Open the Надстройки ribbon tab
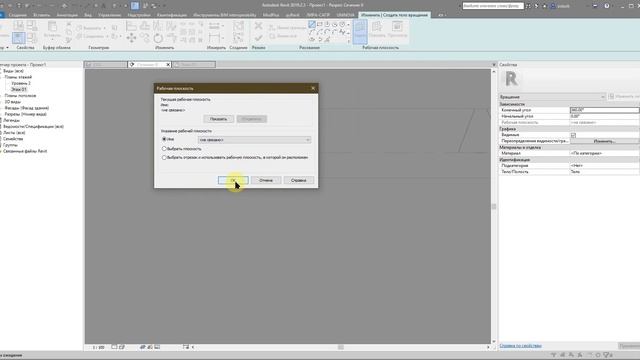 click(x=139, y=15)
